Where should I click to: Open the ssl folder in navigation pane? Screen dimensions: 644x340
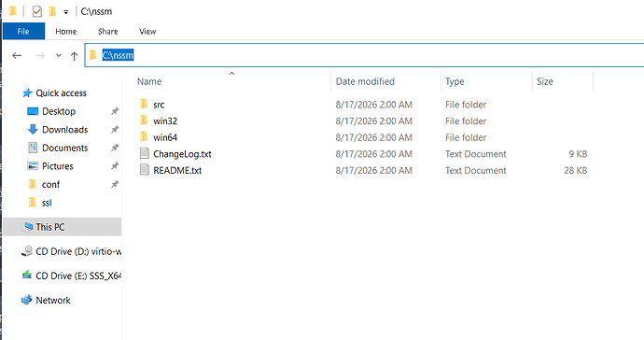[x=47, y=203]
